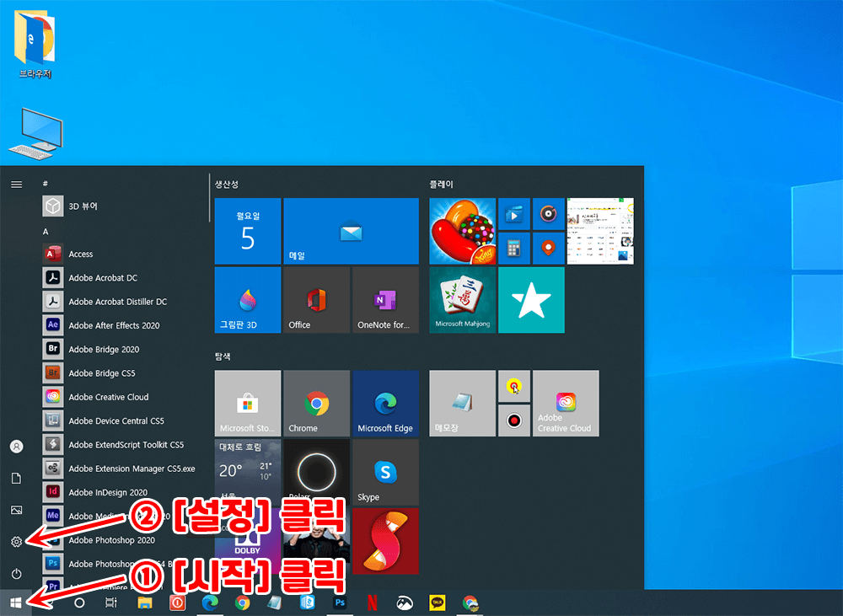Click the app list scrollbar
The width and height of the screenshot is (843, 616).
tap(209, 198)
